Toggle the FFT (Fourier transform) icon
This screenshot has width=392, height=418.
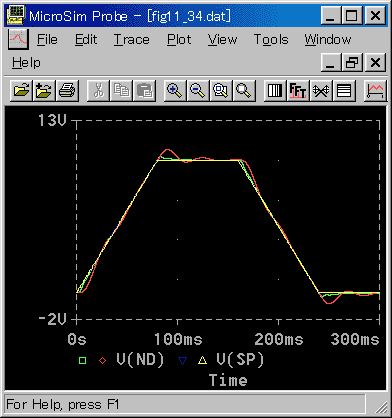pyautogui.click(x=298, y=90)
